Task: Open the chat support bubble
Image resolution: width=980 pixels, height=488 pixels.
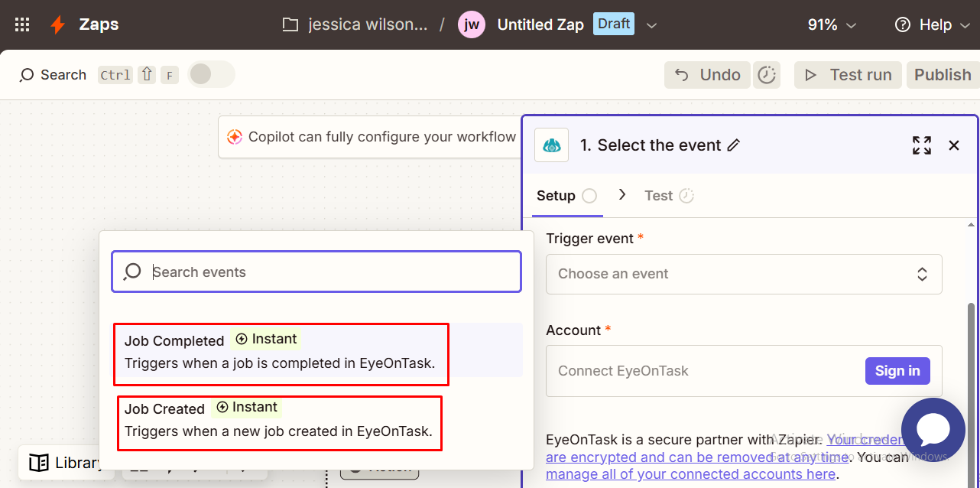Action: (x=933, y=430)
